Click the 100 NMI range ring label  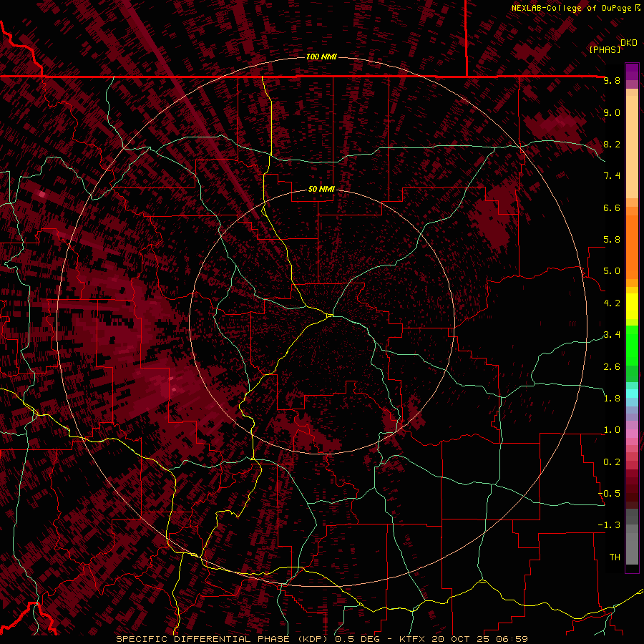[321, 57]
